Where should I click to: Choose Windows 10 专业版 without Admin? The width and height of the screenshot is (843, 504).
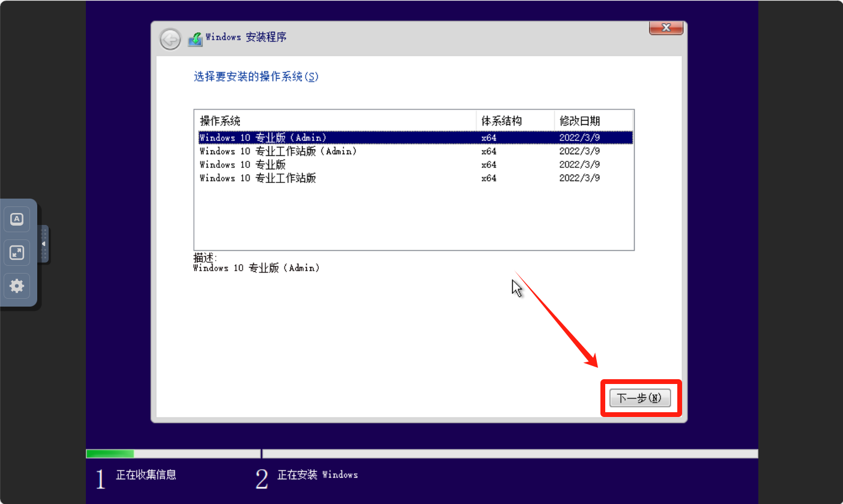(x=243, y=164)
